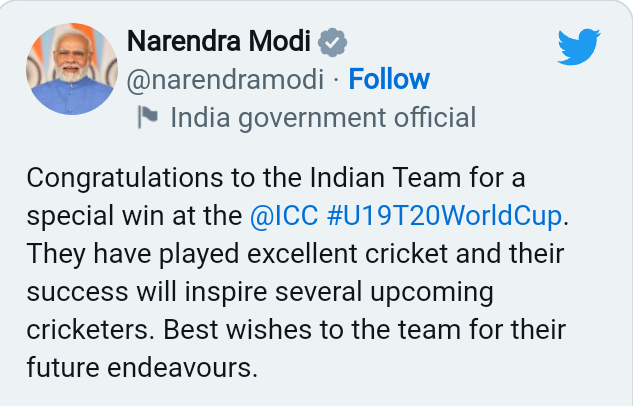Click the dot separator before Follow
This screenshot has height=406, width=633.
[335, 79]
